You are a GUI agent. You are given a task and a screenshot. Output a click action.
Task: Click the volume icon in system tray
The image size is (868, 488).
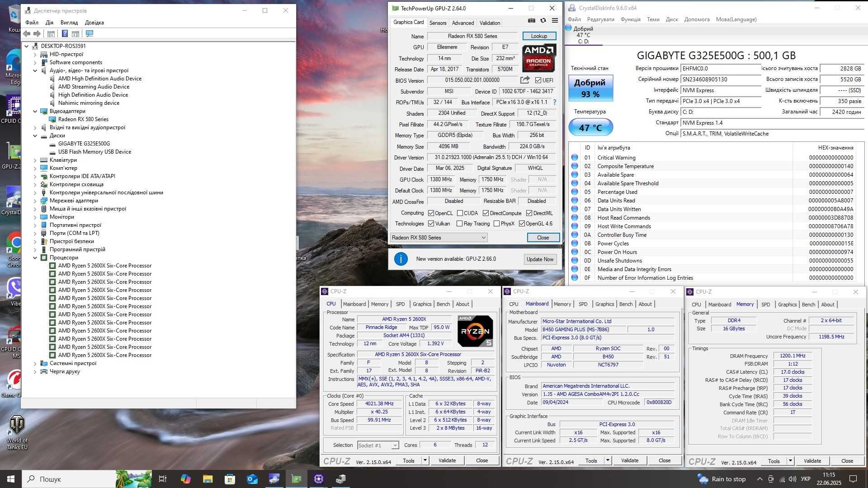[x=792, y=479]
